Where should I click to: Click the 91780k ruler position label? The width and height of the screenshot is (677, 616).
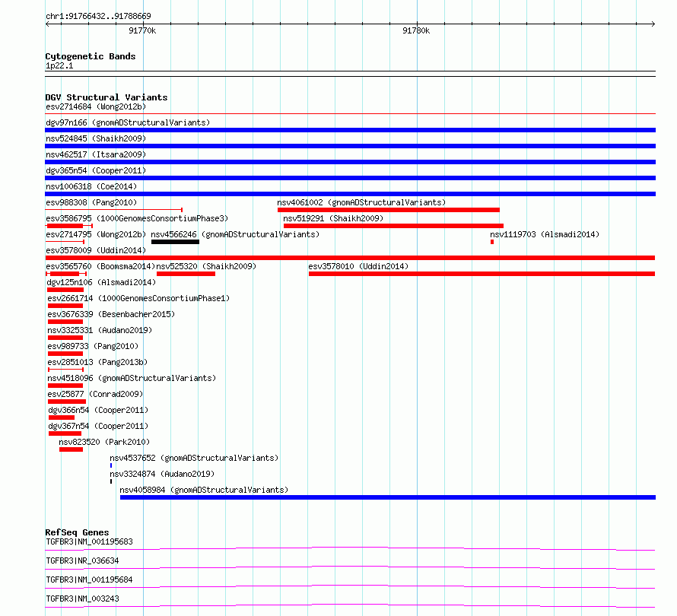click(x=416, y=30)
